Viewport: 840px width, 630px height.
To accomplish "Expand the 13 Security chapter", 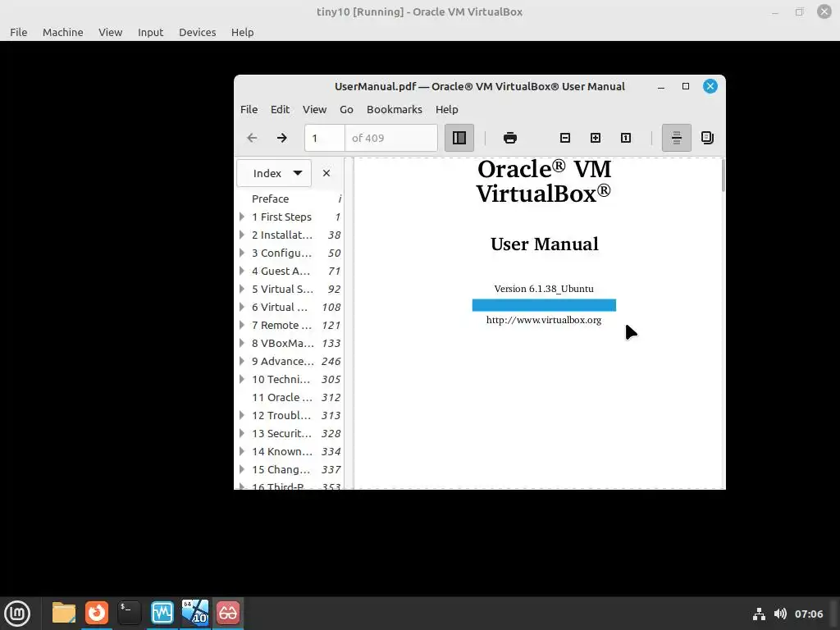I will pos(242,433).
